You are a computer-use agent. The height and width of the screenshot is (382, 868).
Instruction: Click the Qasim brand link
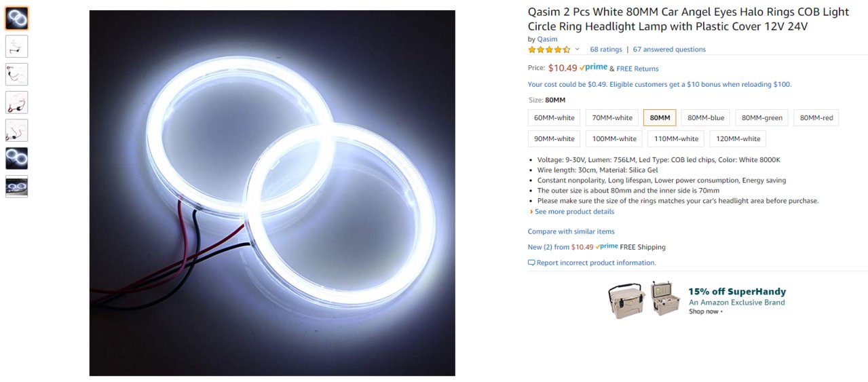(x=547, y=39)
